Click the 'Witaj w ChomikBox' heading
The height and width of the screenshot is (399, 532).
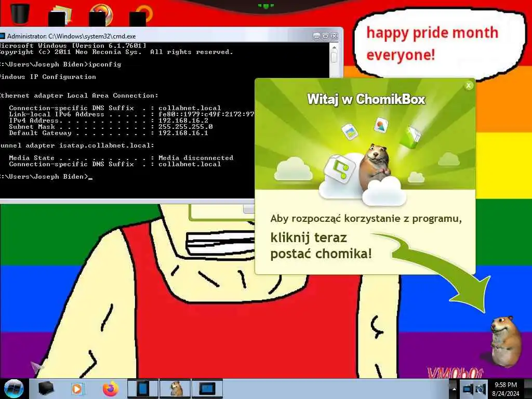366,99
